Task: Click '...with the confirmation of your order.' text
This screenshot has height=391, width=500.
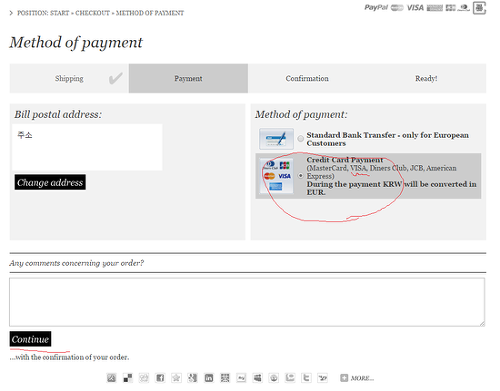Action: [x=69, y=357]
